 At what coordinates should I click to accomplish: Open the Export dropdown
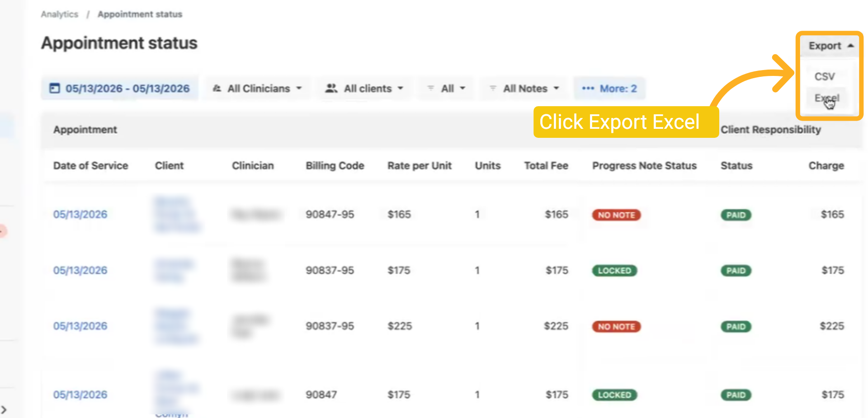point(830,46)
